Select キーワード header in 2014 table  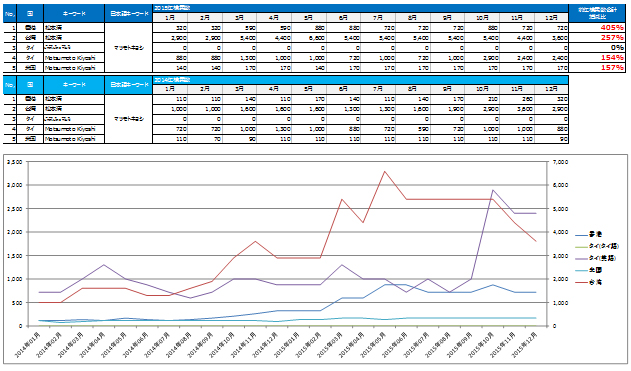[74, 85]
